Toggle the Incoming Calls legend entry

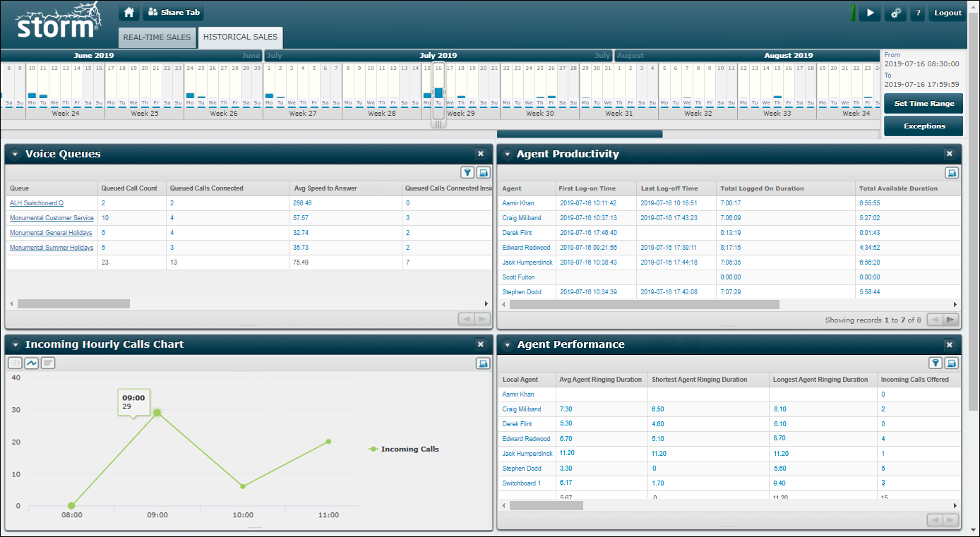tap(404, 449)
